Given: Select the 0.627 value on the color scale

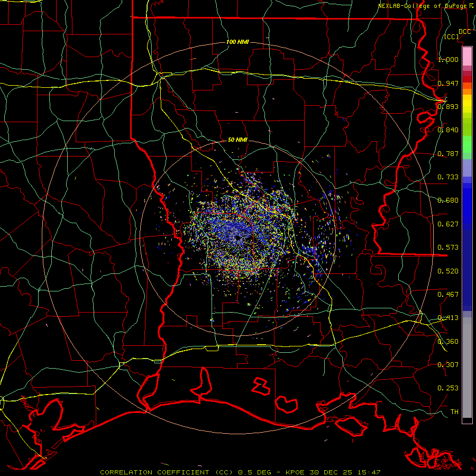Looking at the screenshot, I should coord(448,224).
